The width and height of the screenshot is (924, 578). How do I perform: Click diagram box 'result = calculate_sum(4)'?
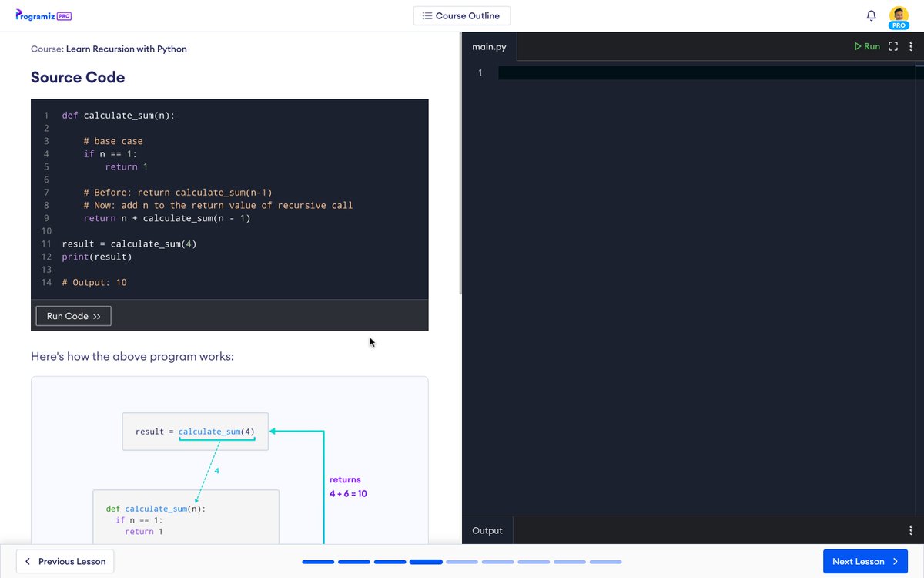coord(195,432)
